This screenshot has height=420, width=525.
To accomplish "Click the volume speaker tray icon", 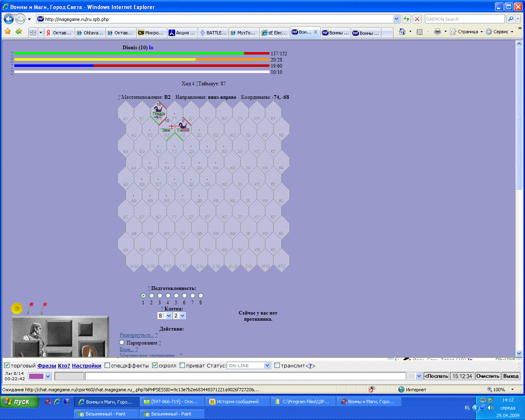I will click(x=491, y=408).
